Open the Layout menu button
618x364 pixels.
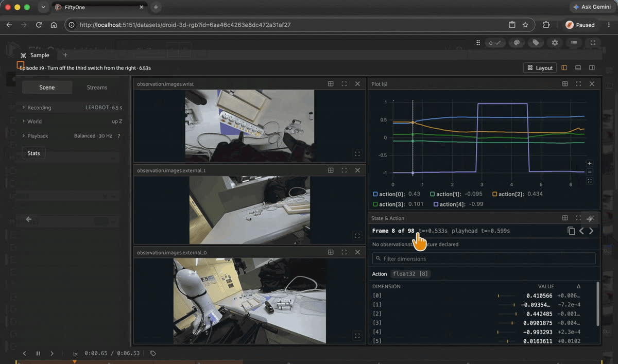(x=540, y=67)
